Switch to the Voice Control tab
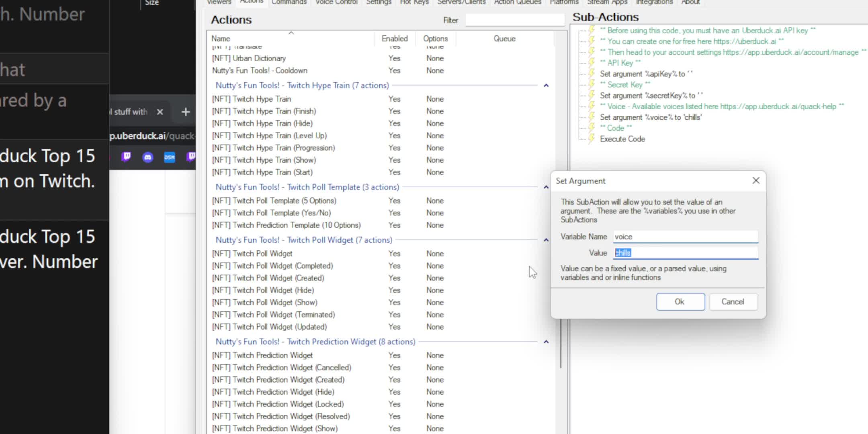This screenshot has height=434, width=868. pos(336,2)
